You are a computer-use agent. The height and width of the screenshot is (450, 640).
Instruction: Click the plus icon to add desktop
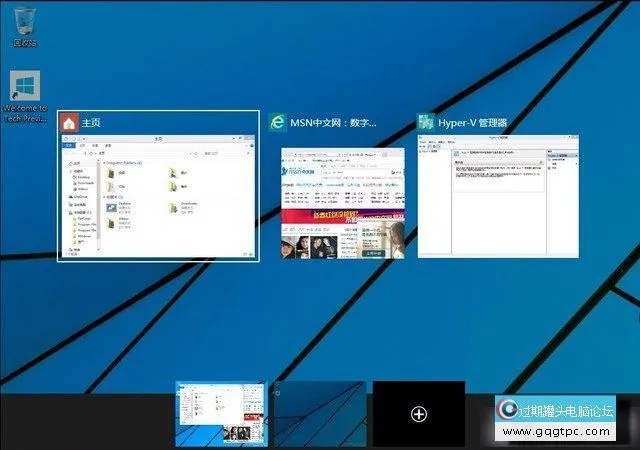[419, 414]
